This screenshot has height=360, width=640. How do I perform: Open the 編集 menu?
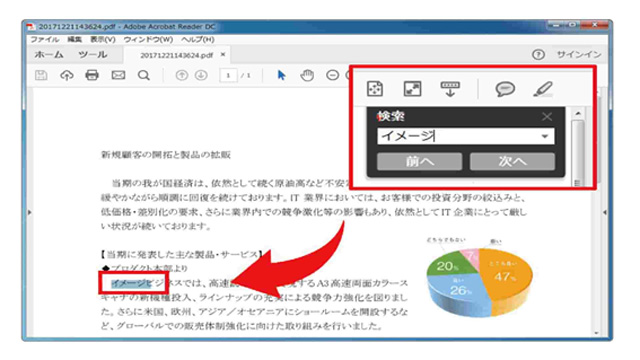[74, 40]
